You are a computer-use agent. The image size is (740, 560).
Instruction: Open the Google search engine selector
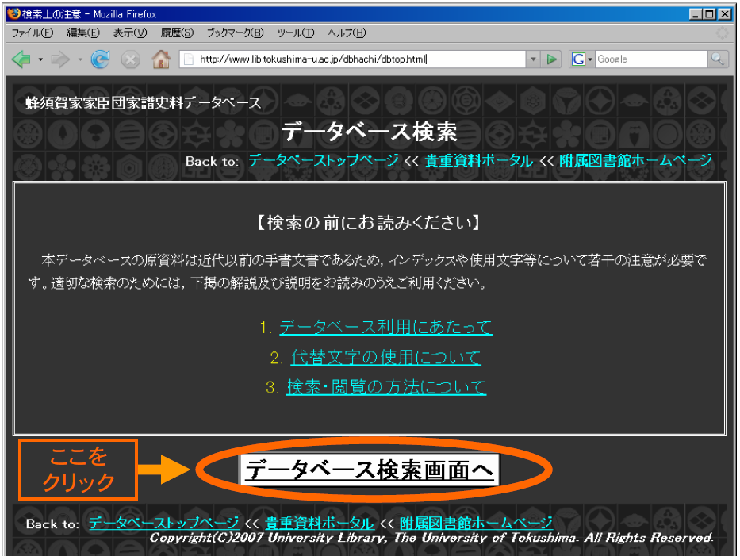[581, 59]
